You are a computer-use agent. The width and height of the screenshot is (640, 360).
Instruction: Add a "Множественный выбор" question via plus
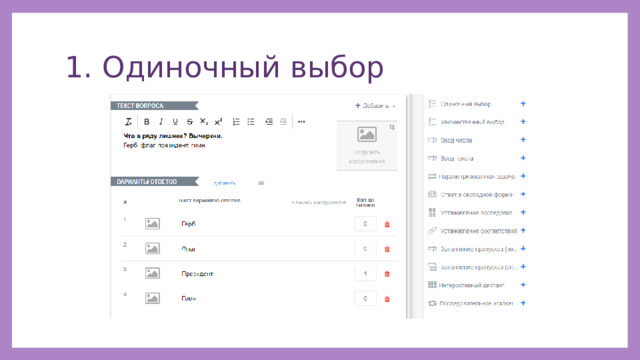pos(523,122)
